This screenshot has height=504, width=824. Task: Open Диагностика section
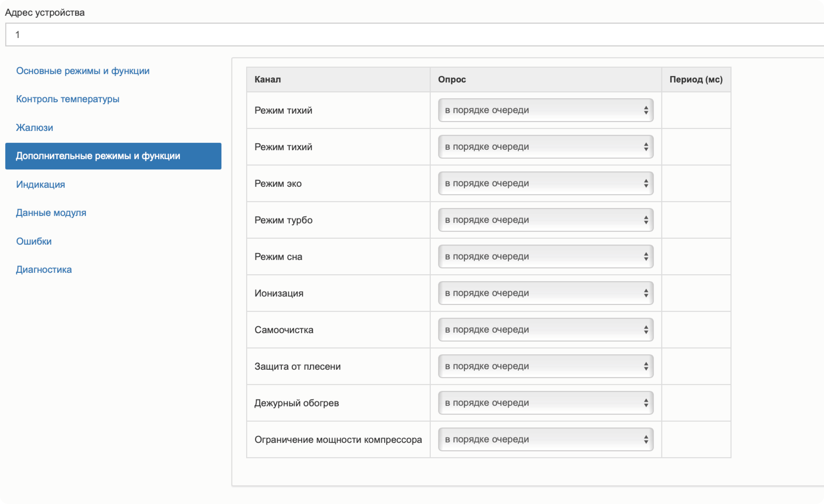pos(44,269)
